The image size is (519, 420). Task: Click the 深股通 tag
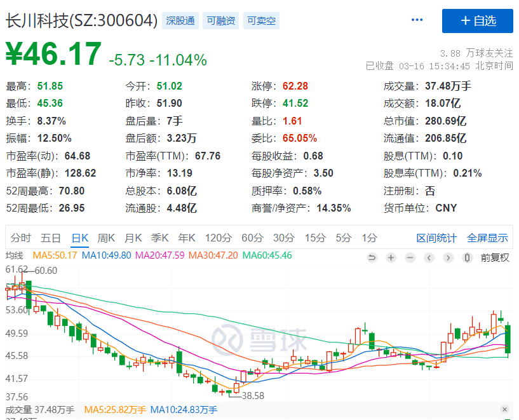pyautogui.click(x=180, y=21)
